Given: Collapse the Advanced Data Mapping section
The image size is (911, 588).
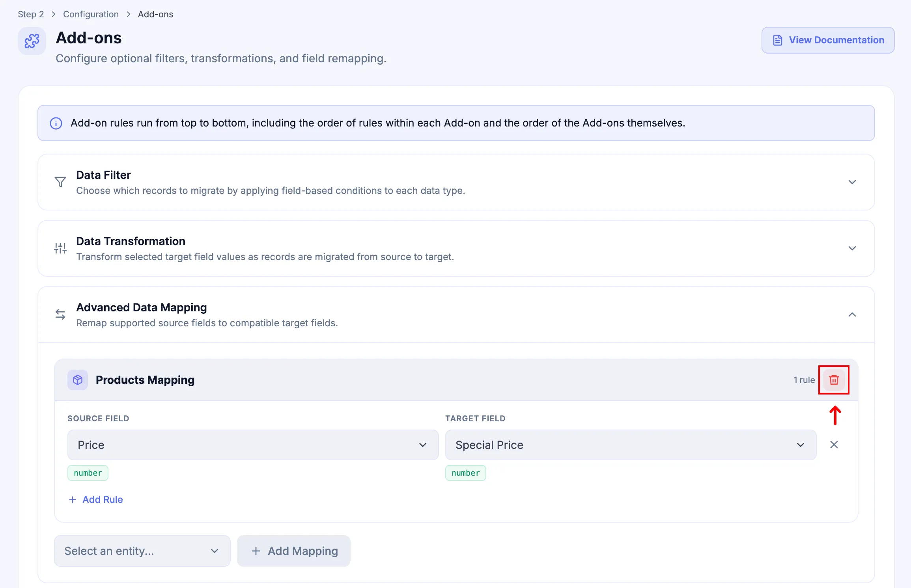Looking at the screenshot, I should pyautogui.click(x=852, y=314).
